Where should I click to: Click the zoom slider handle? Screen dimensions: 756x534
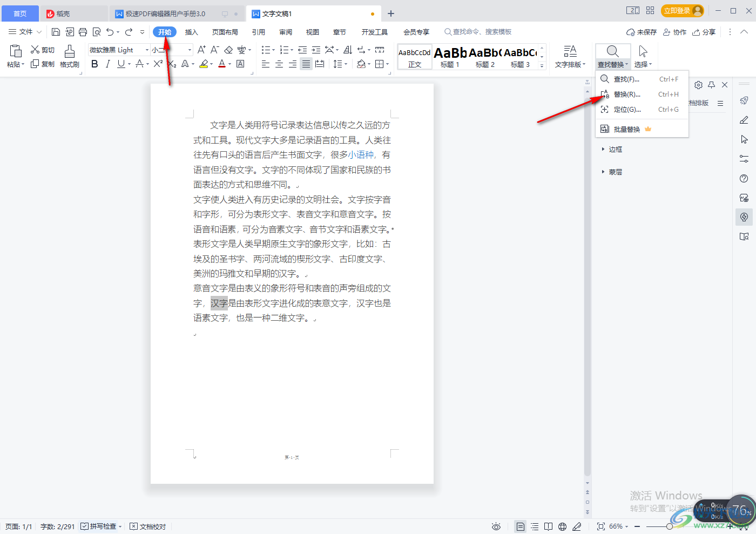tap(670, 526)
